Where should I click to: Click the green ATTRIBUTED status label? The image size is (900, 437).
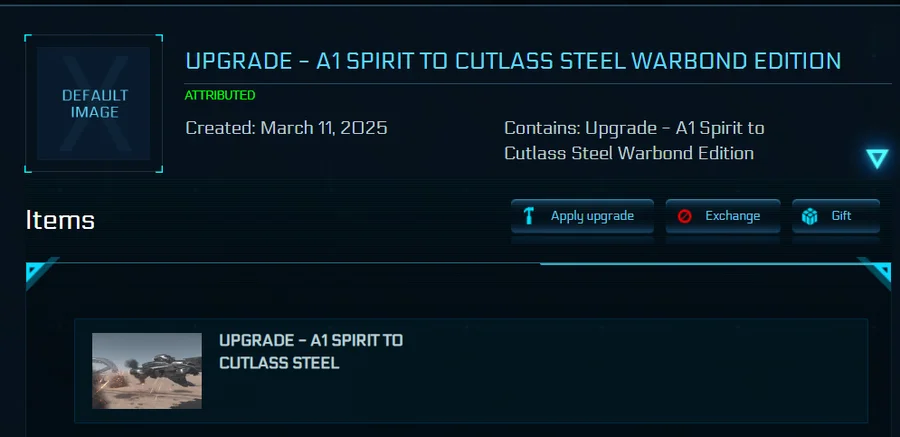tap(220, 95)
